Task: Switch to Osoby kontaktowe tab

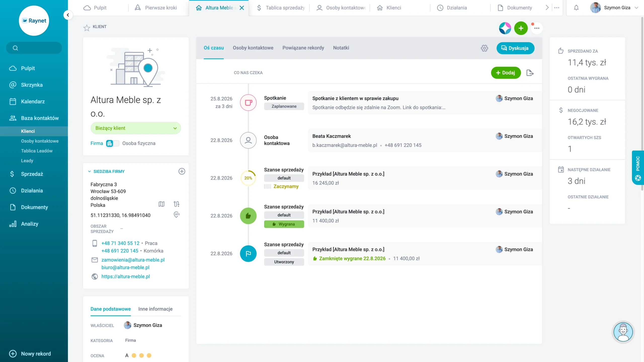Action: (253, 48)
